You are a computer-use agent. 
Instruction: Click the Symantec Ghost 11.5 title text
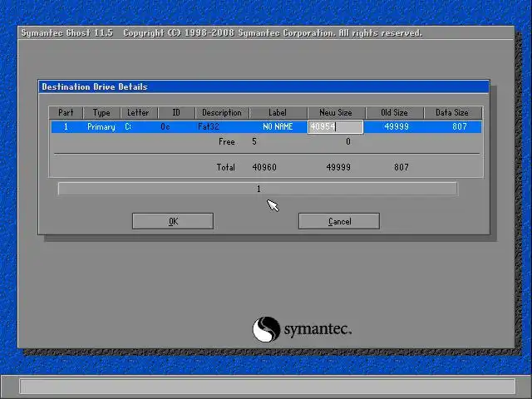(x=66, y=33)
